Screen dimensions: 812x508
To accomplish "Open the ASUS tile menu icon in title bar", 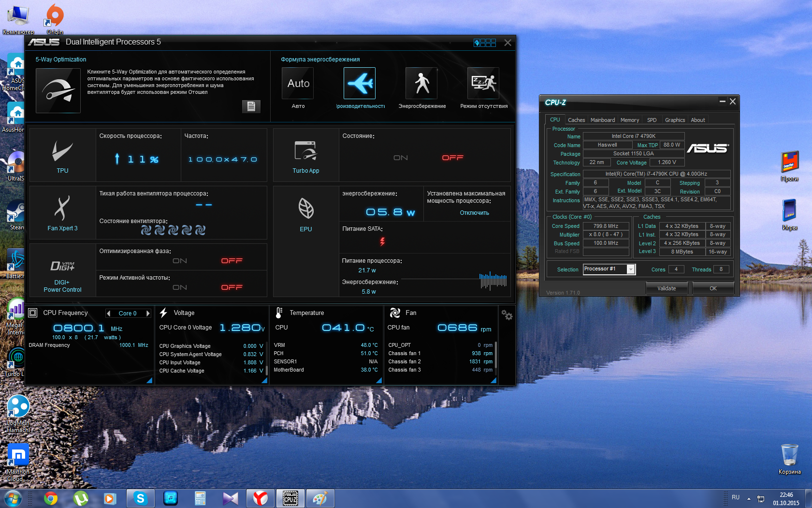I will [x=485, y=43].
